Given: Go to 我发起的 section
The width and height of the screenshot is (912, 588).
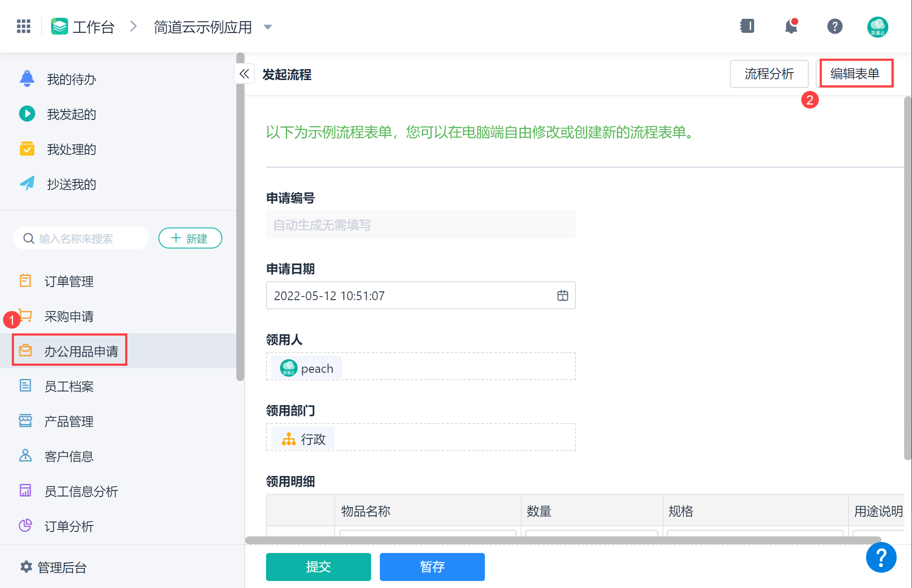Looking at the screenshot, I should 71,114.
